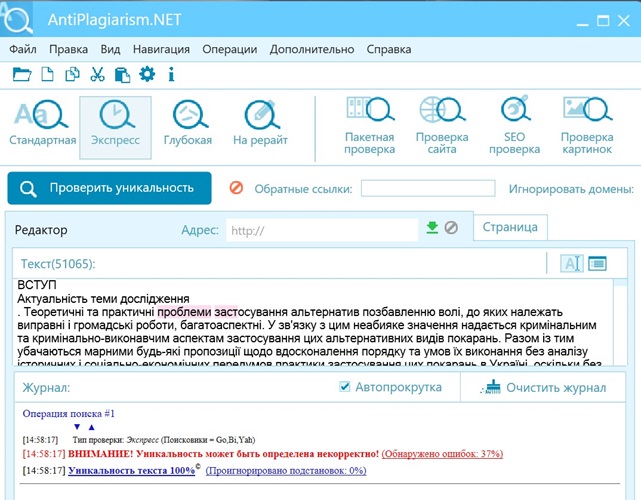Click the red prohibit icon near Обратные ссылки
641x500 pixels.
[236, 188]
